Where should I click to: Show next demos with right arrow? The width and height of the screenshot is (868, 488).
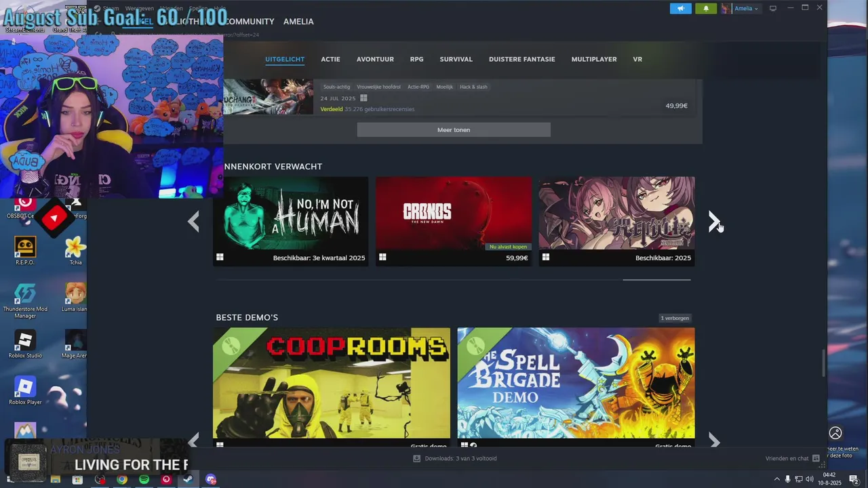714,441
